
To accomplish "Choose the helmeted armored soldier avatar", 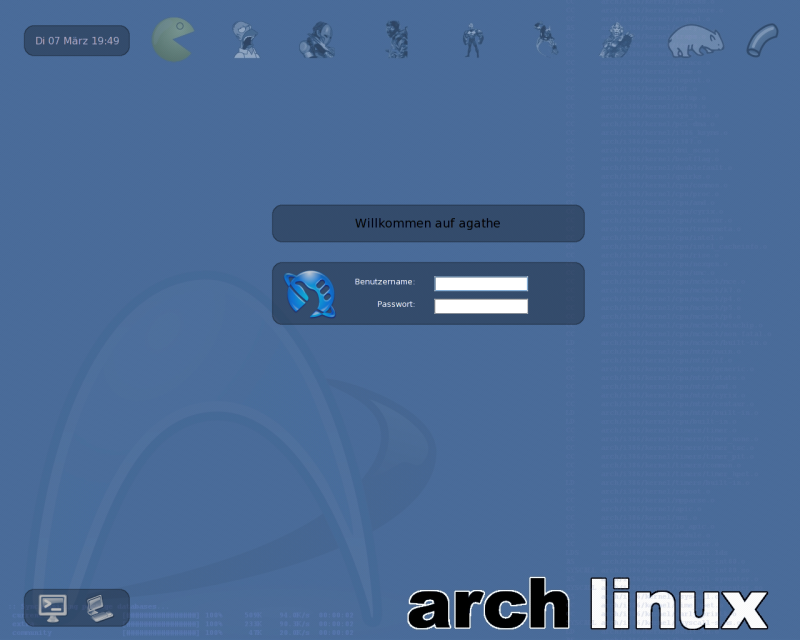I will [x=317, y=39].
